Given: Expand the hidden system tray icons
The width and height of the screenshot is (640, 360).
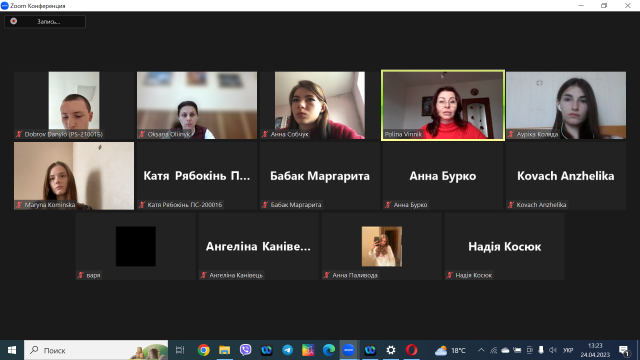Looking at the screenshot, I should click(481, 350).
